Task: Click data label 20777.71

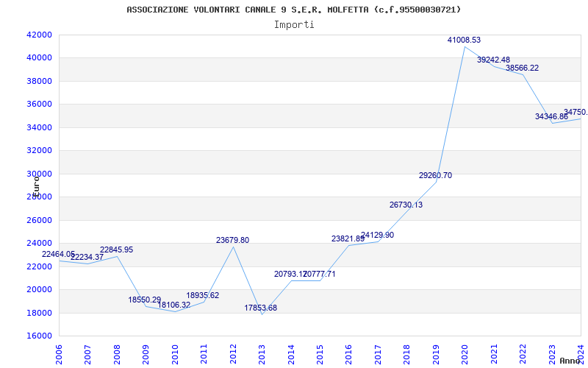Action: point(320,274)
